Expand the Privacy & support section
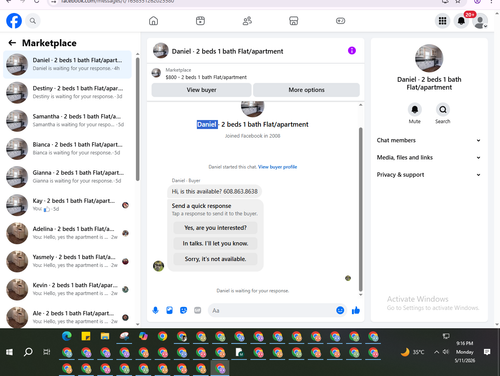500x376 pixels. coord(429,175)
